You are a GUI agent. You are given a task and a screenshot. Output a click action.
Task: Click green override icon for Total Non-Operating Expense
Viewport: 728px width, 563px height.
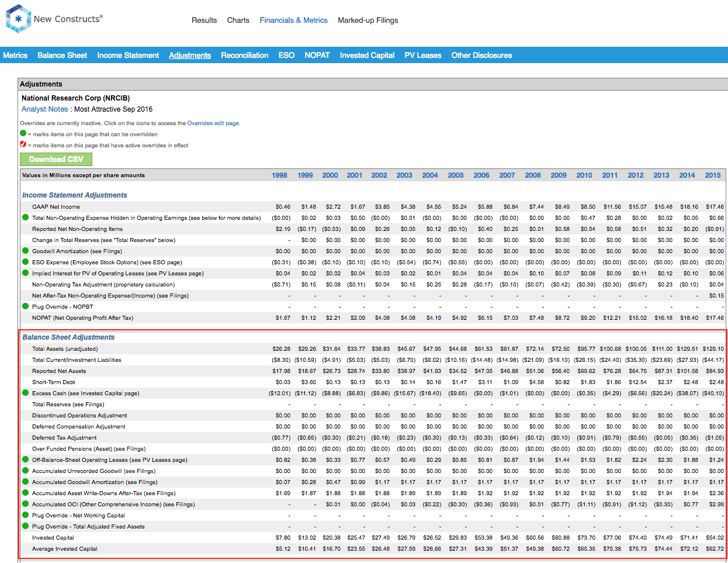25,217
